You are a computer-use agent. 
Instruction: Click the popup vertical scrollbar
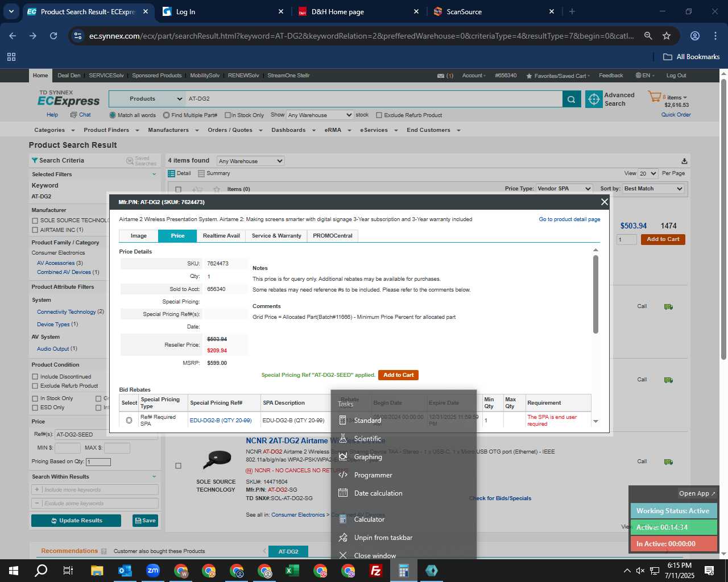[595, 294]
